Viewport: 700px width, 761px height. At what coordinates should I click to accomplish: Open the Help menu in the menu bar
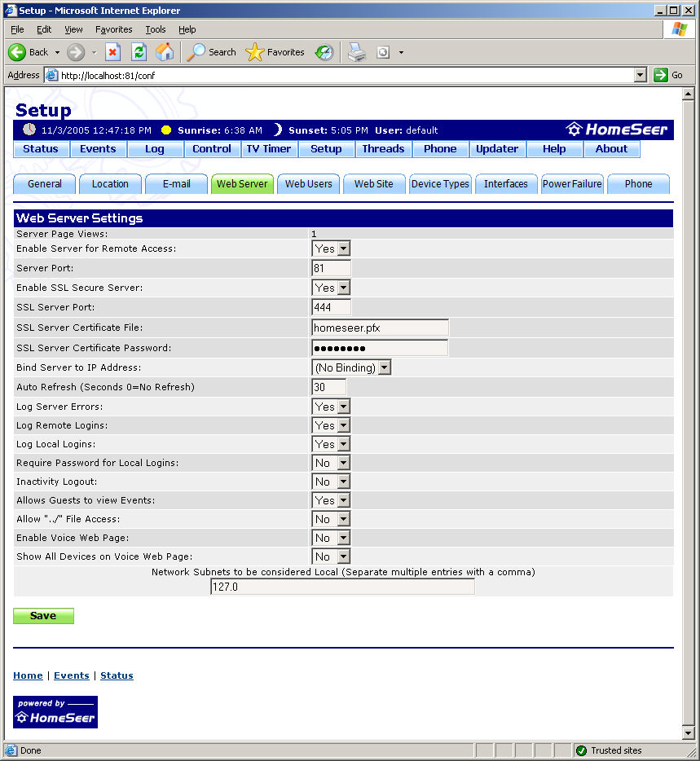[x=187, y=29]
